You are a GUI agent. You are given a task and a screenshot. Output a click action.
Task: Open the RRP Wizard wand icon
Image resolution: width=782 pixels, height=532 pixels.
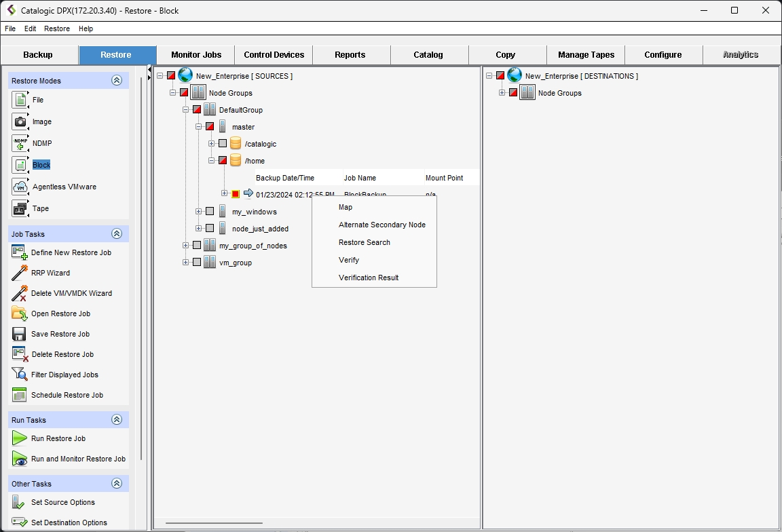(x=20, y=273)
